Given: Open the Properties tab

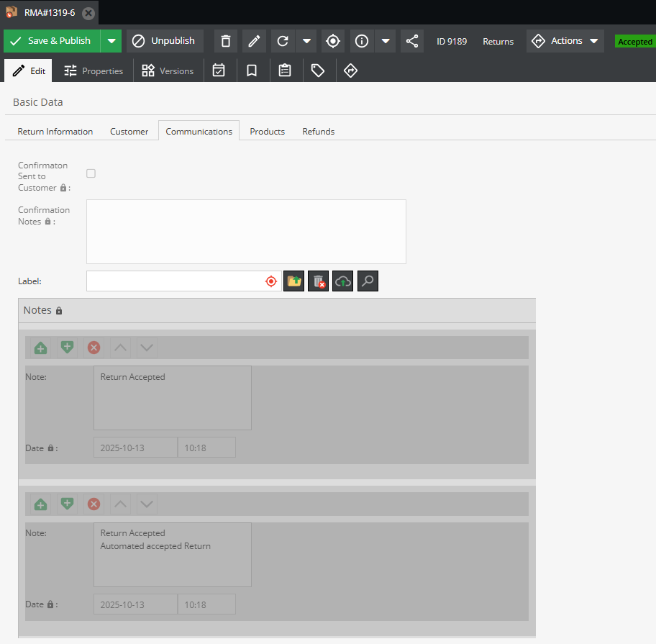Looking at the screenshot, I should coord(94,71).
